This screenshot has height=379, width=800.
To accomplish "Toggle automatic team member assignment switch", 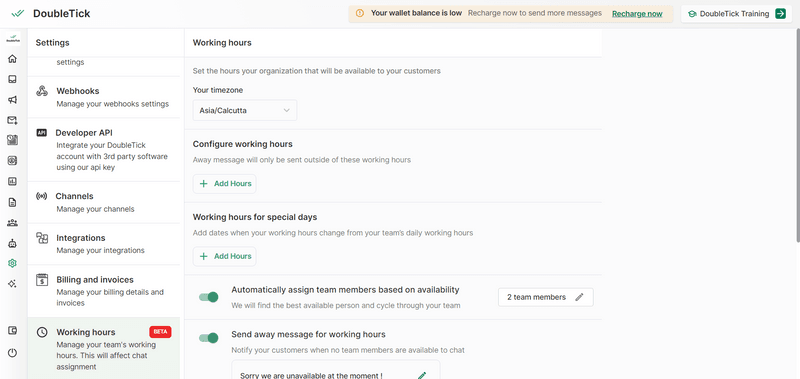I will point(209,297).
